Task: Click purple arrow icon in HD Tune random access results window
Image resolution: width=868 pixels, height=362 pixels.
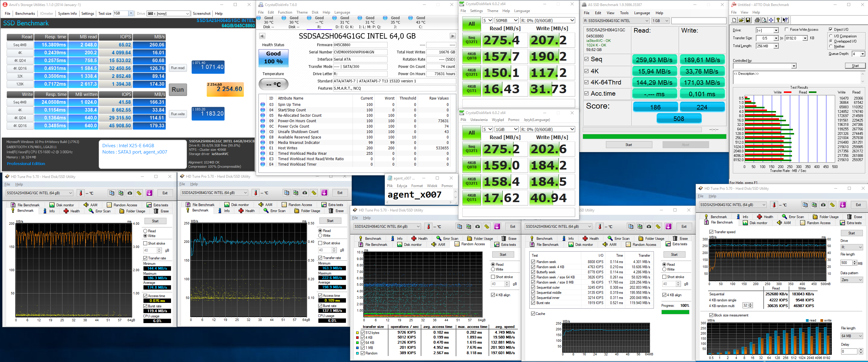Action: click(x=497, y=227)
